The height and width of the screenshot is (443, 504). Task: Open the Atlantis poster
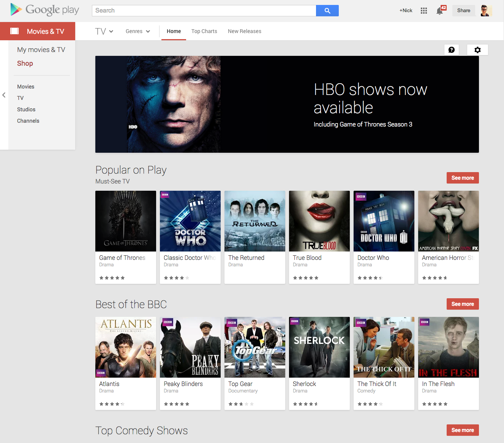click(x=126, y=347)
